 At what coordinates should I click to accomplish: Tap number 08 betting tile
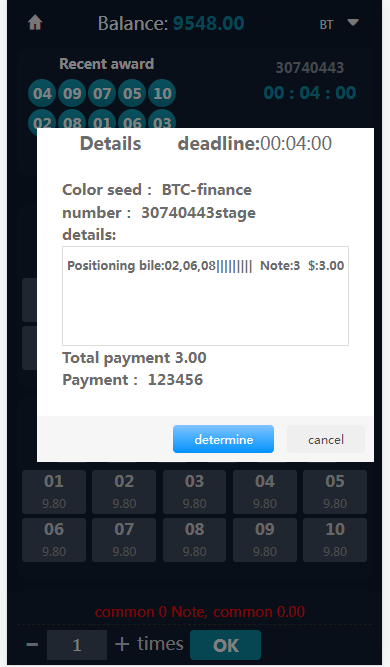[x=194, y=540]
